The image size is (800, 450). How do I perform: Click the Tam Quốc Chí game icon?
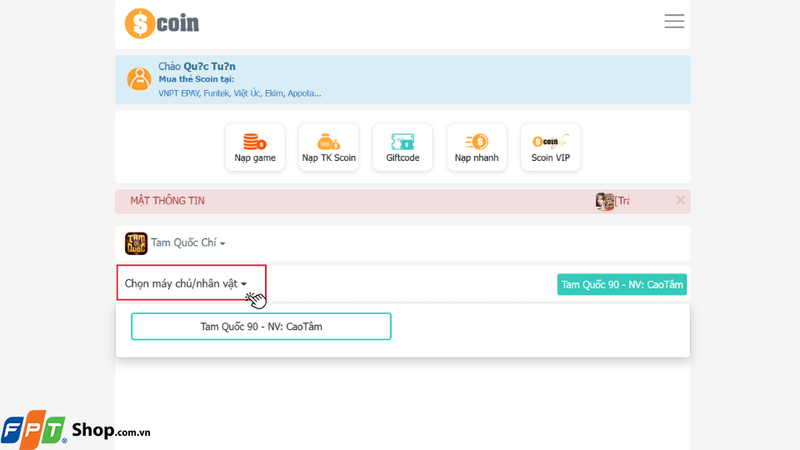point(136,243)
